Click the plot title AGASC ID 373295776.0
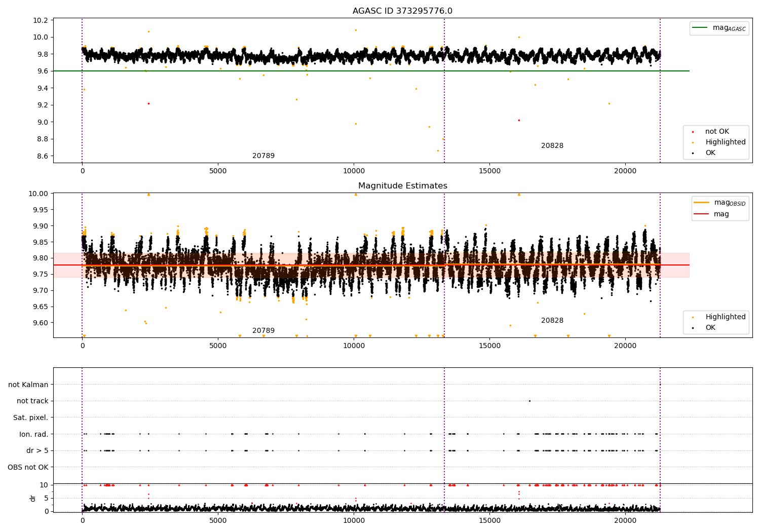The width and height of the screenshot is (760, 532). (x=402, y=11)
